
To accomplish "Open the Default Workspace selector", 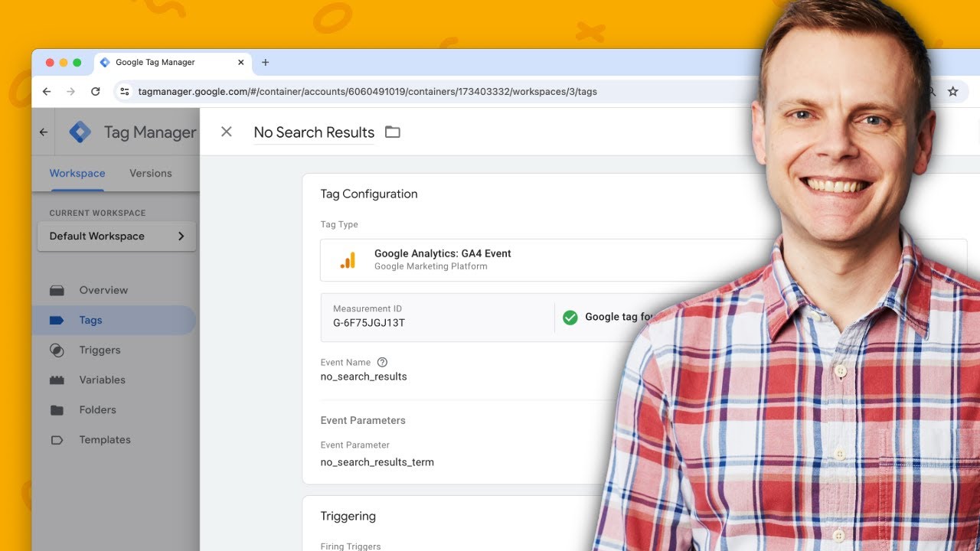I will click(x=116, y=236).
